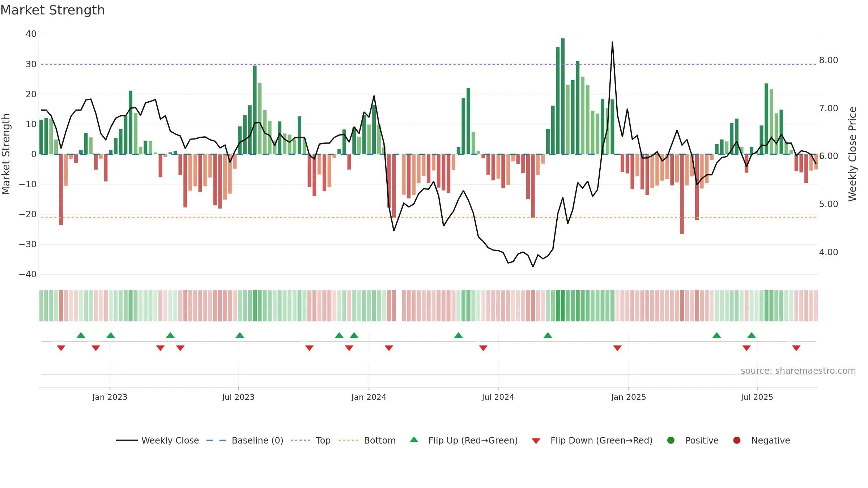
Task: Select the Bottom legend label
Action: [x=380, y=440]
